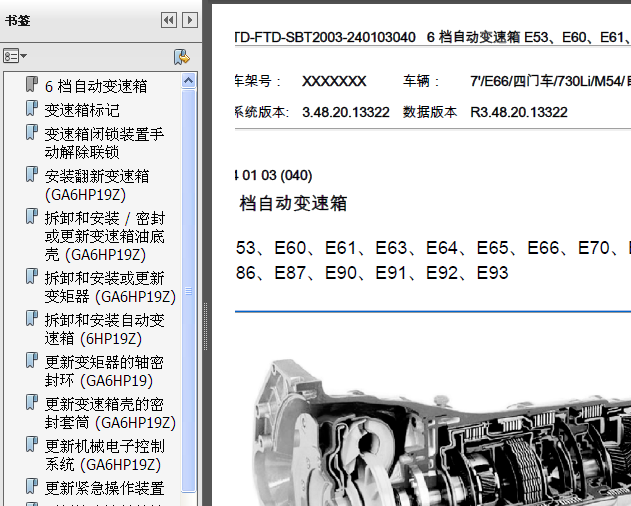
Task: Click the bookmarks list scroll-up arrow
Action: (x=188, y=81)
